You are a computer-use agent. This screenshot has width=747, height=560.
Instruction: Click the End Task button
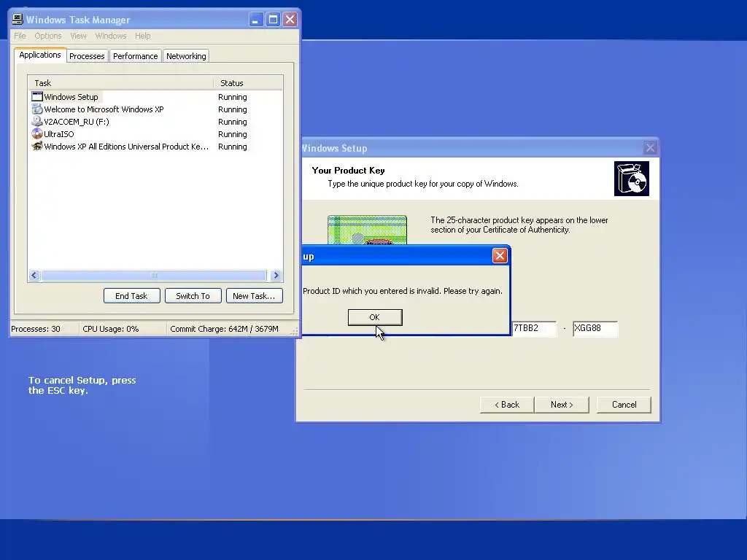click(131, 296)
